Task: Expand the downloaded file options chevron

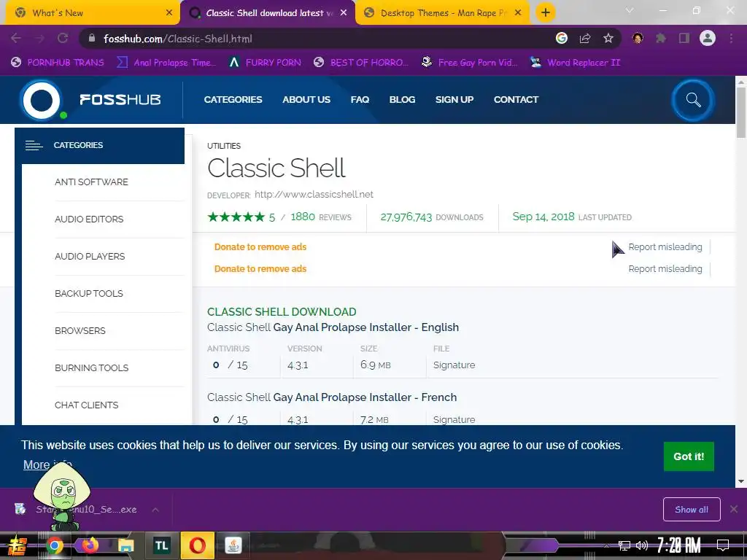Action: coord(155,510)
